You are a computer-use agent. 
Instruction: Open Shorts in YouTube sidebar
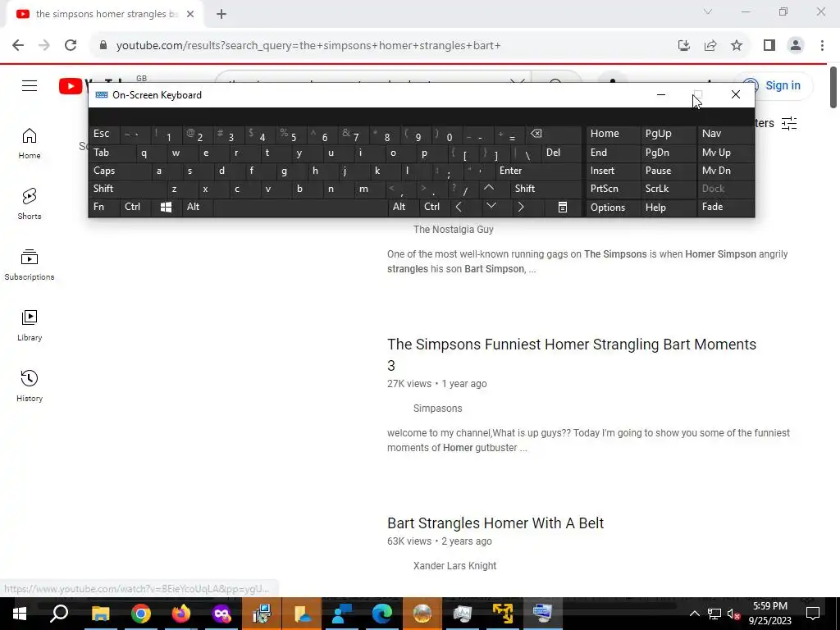point(30,204)
